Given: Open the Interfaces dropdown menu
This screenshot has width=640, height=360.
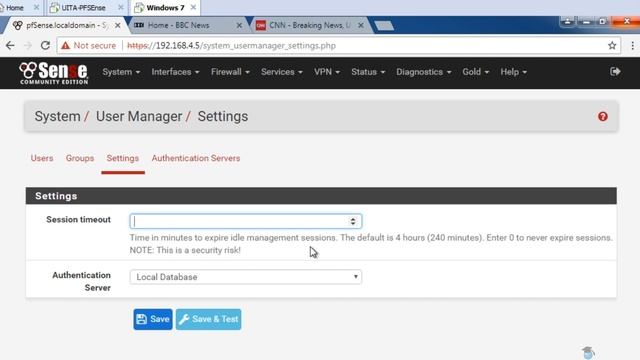Looking at the screenshot, I should pos(175,72).
